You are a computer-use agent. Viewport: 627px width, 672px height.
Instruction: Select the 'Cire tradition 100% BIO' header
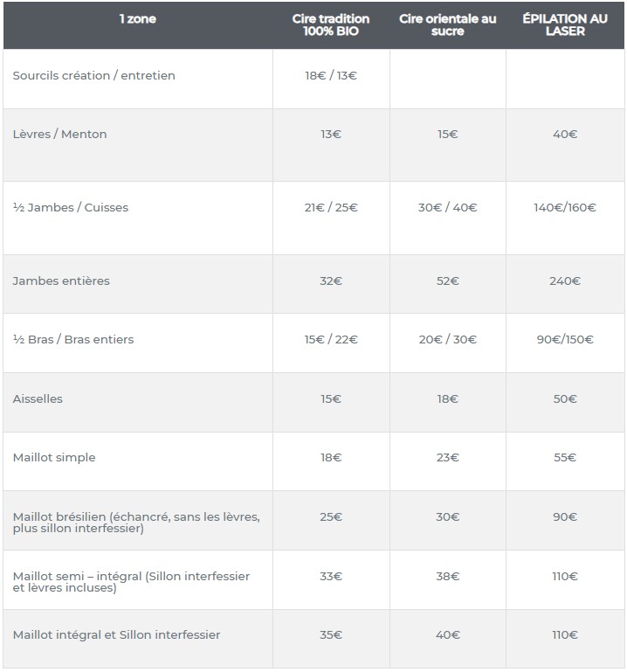(x=331, y=25)
